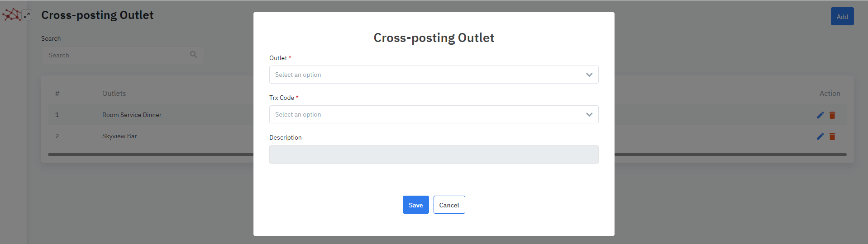868x244 pixels.
Task: Click the expand fullscreen icon
Action: coord(27,15)
